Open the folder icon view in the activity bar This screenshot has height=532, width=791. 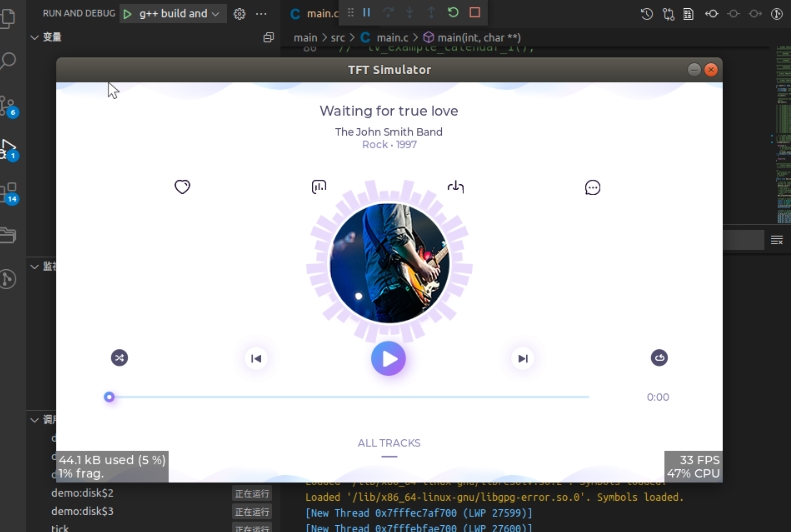pos(8,235)
